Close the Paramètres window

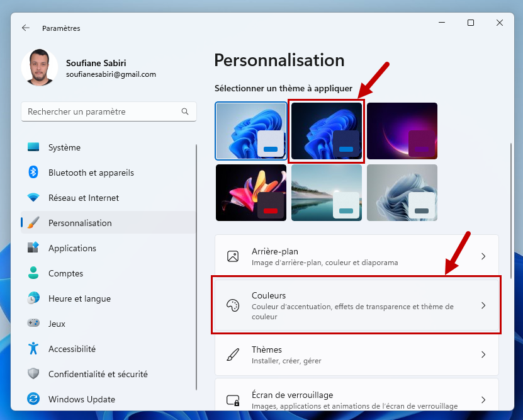coord(499,23)
